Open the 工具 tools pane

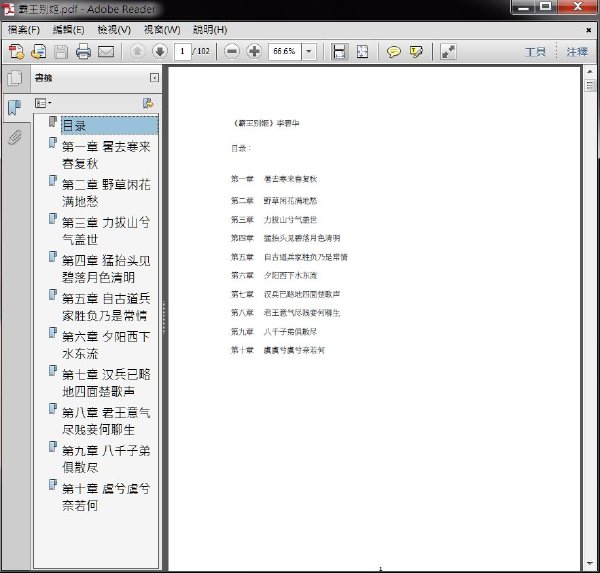pos(535,52)
